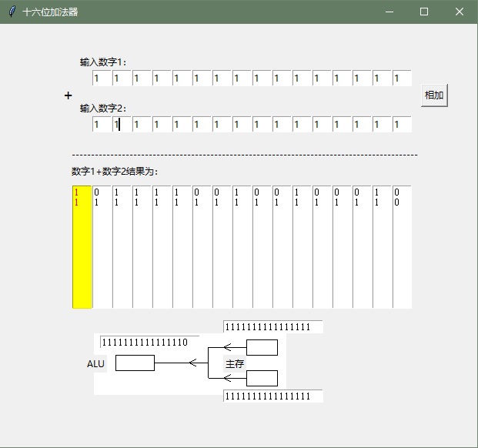Viewport: 478px width, 448px height.
Task: Click the eighth bit field of 输入数字1
Action: (242, 78)
